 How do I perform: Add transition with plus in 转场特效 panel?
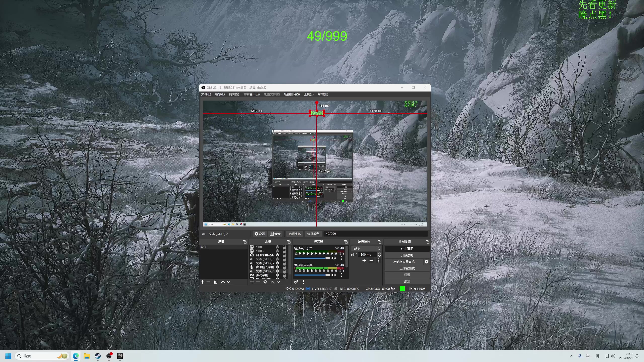364,260
